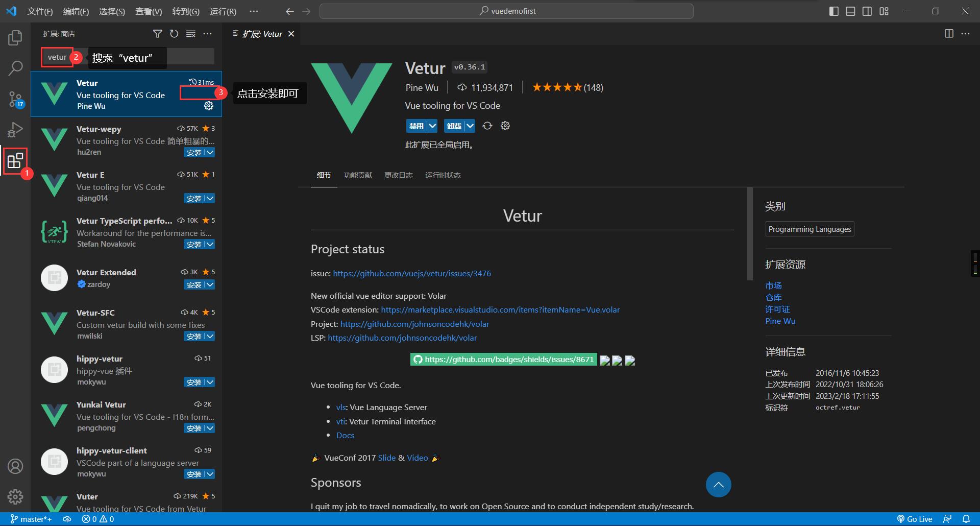Open the 市场 (Marketplace) resource link
The height and width of the screenshot is (526, 980).
(x=773, y=285)
